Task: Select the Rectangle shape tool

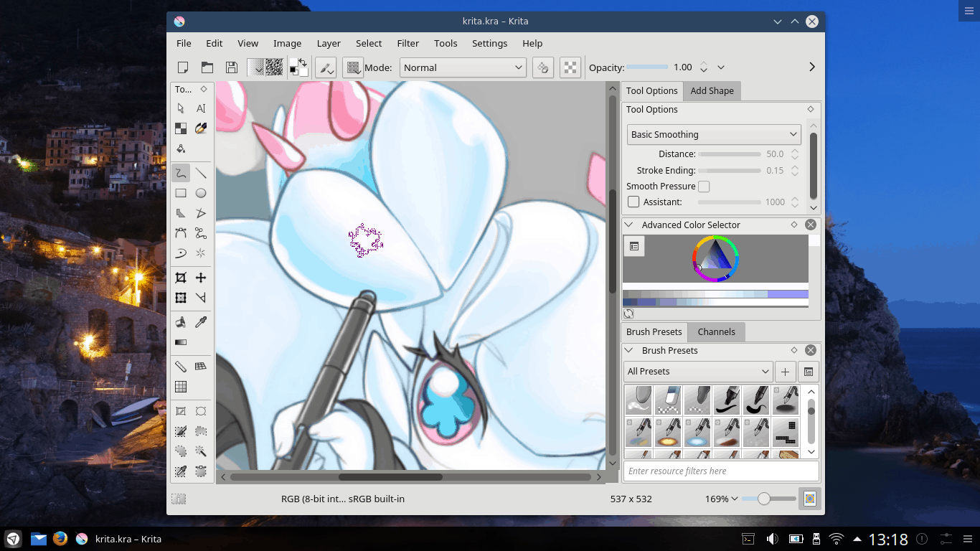Action: [181, 193]
